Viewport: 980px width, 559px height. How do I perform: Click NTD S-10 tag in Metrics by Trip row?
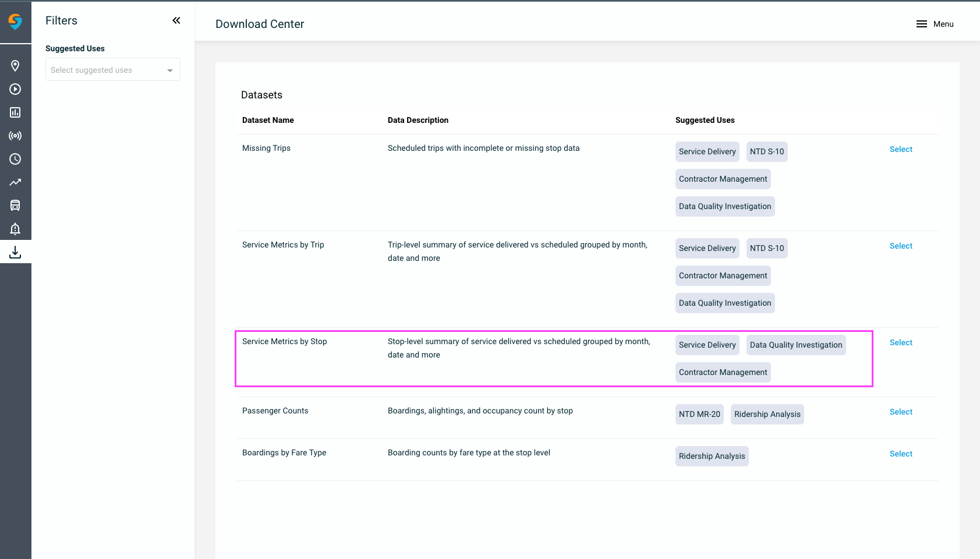(x=767, y=248)
